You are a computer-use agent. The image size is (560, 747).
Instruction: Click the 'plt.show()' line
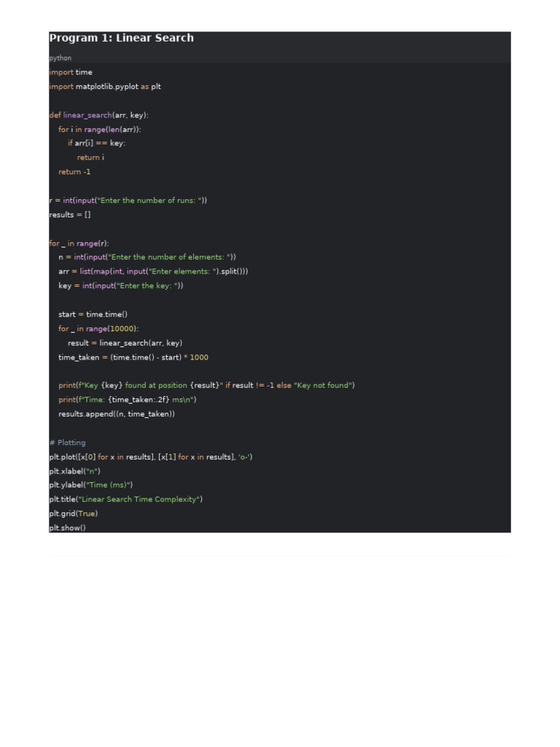[68, 528]
